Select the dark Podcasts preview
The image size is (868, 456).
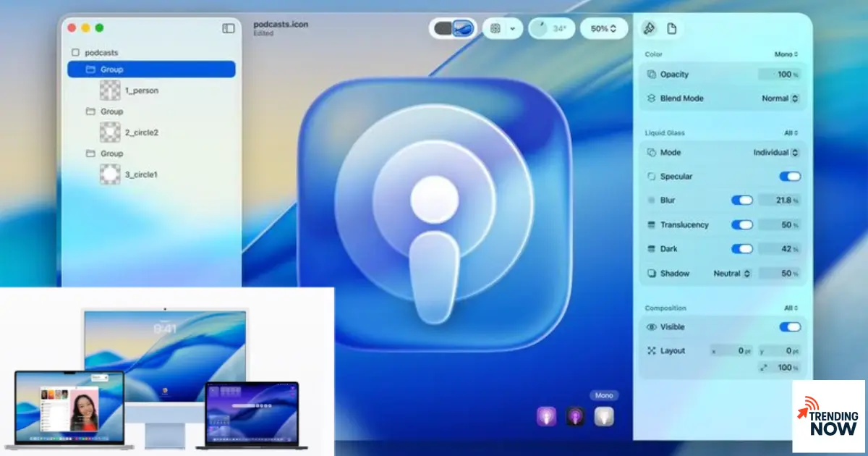pyautogui.click(x=575, y=416)
